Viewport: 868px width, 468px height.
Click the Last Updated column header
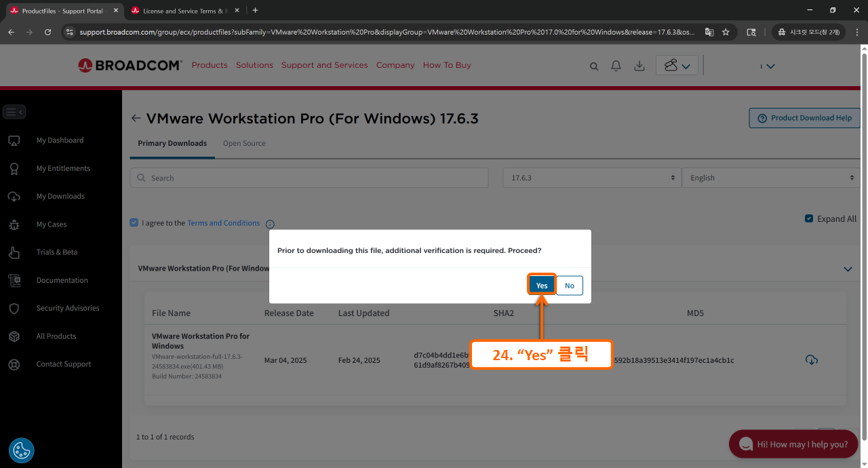pyautogui.click(x=363, y=313)
